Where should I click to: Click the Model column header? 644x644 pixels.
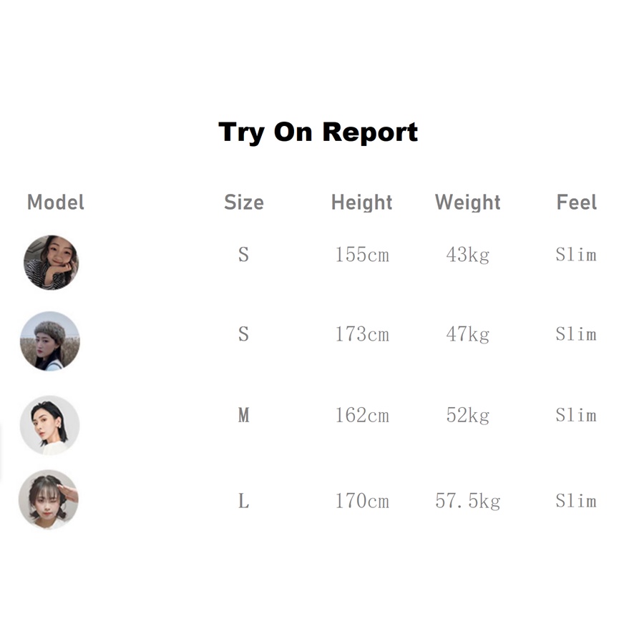[56, 203]
